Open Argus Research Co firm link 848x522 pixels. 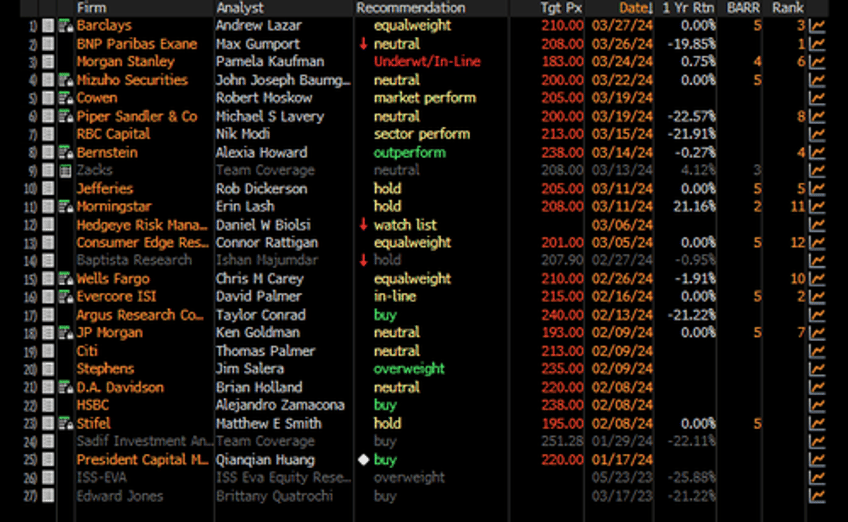pyautogui.click(x=140, y=315)
